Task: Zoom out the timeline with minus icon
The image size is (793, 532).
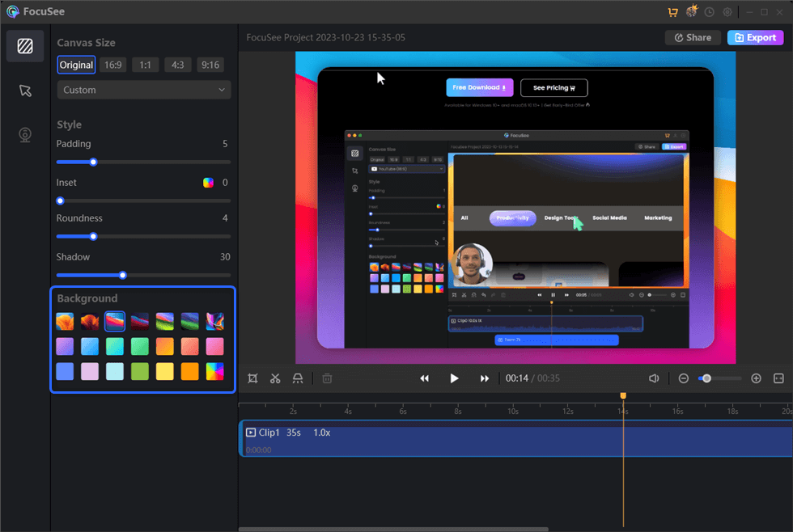Action: [x=683, y=378]
